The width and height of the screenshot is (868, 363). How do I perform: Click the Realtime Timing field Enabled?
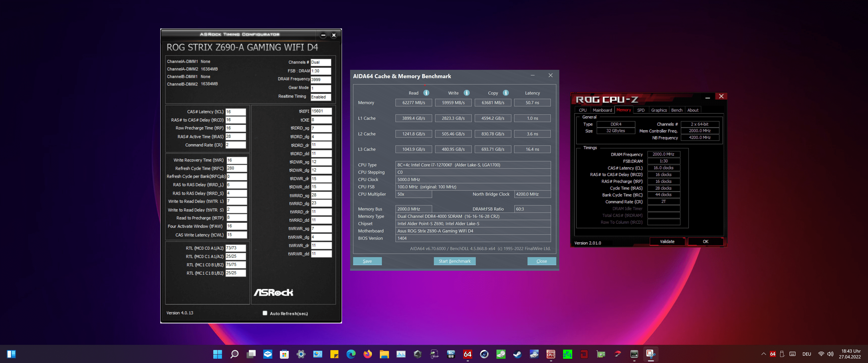click(x=321, y=97)
